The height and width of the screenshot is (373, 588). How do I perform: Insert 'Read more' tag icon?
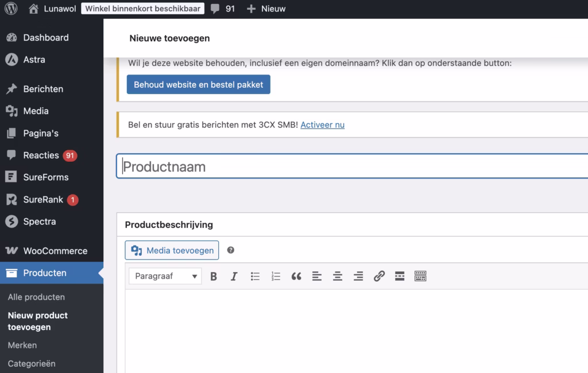point(400,276)
